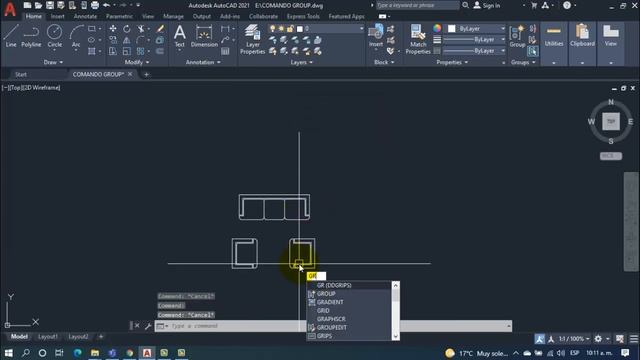Open the Dimension tool

tap(204, 36)
